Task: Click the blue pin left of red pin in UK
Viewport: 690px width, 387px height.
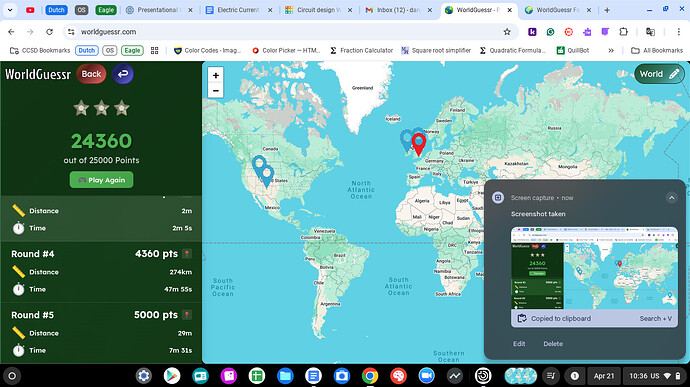Action: point(407,141)
